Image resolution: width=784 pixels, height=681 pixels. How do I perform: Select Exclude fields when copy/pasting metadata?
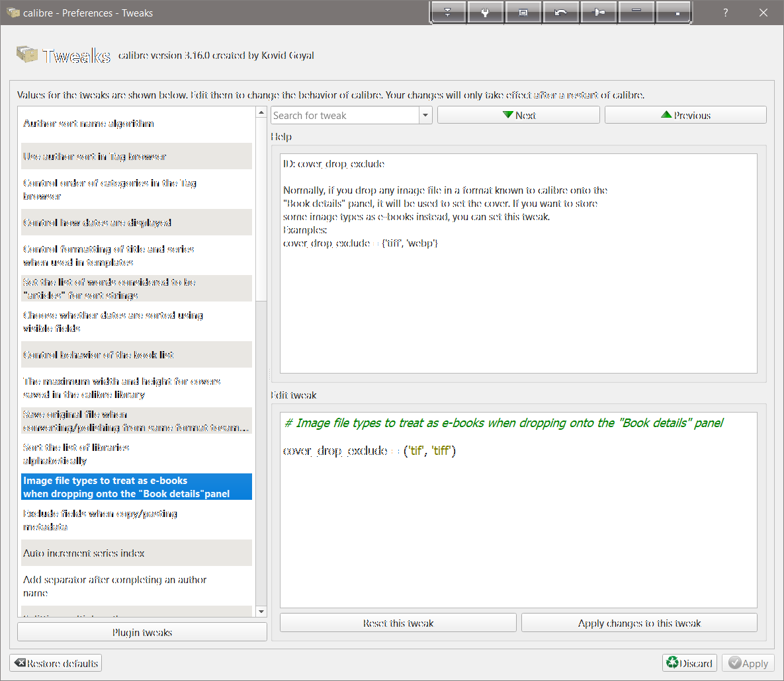136,520
